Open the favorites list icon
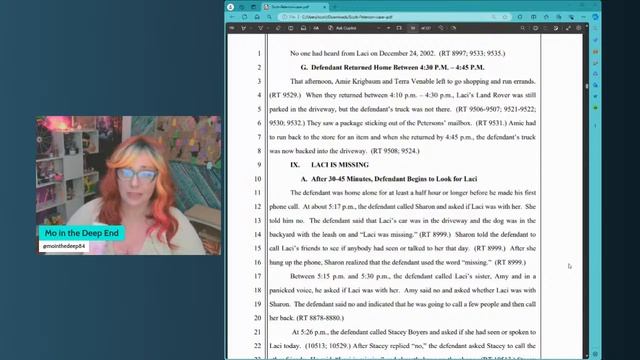Screen dimensions: 640x360 546,17
